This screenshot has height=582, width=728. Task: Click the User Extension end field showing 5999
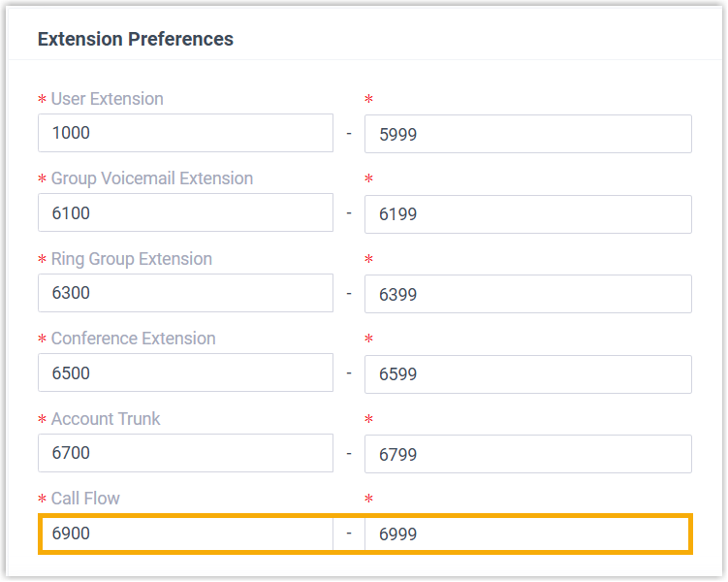point(527,135)
